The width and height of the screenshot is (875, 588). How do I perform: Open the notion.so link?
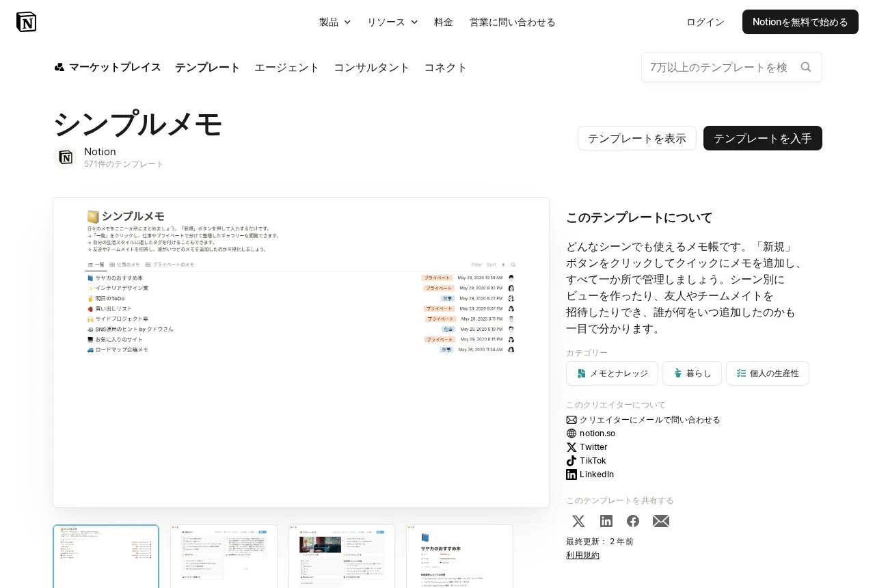(597, 433)
